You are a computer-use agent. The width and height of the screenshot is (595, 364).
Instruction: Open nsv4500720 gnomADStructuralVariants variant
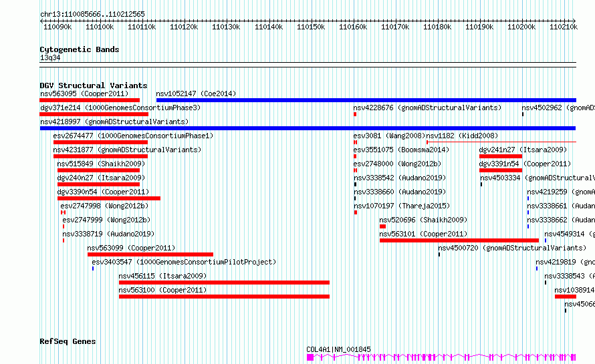(512, 248)
